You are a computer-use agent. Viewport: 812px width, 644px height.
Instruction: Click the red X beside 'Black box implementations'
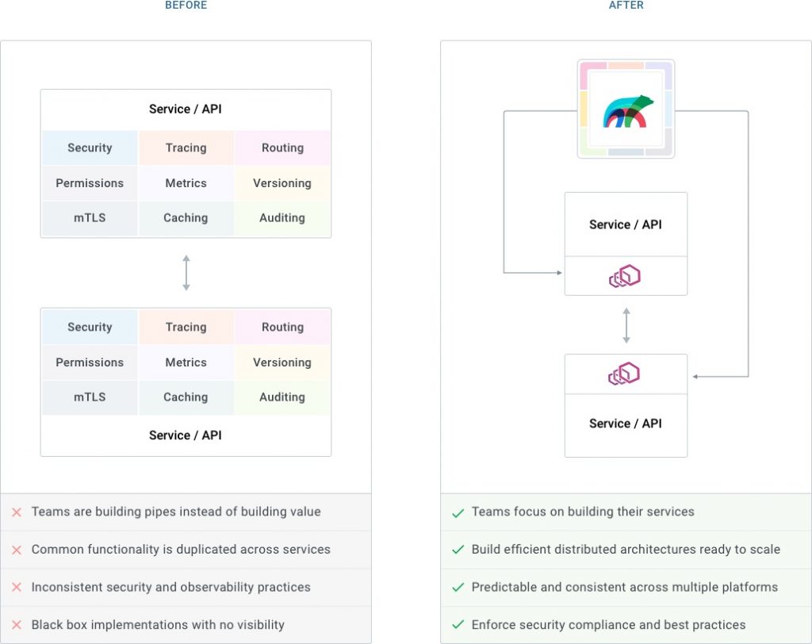[x=17, y=625]
